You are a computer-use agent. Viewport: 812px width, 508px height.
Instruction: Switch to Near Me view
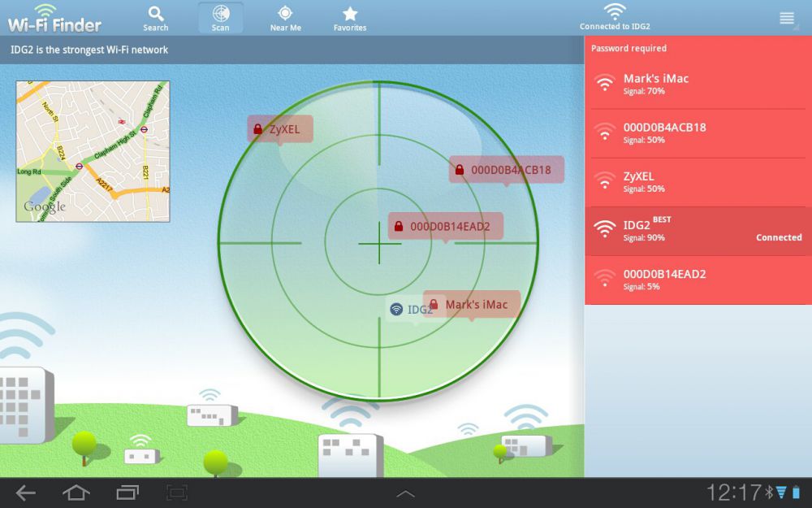285,18
